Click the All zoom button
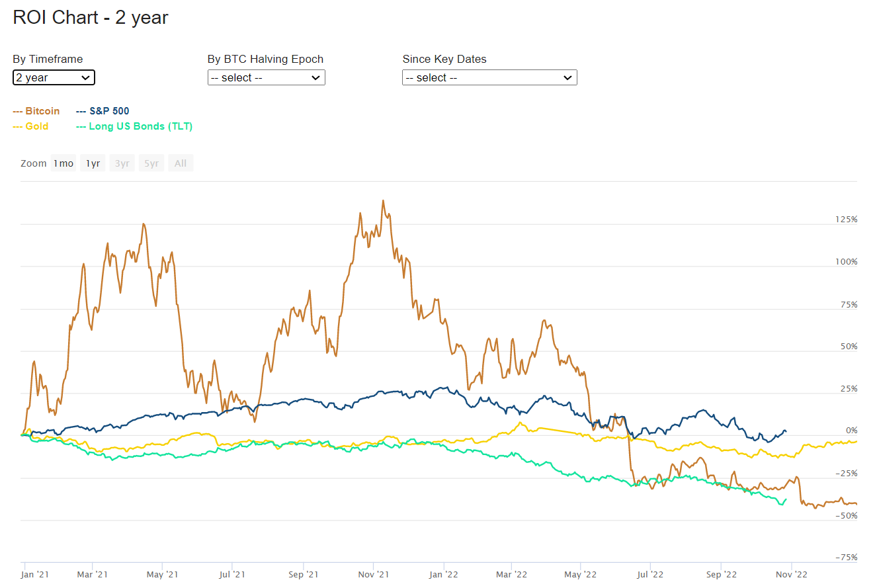Viewport: 879px width, 588px height. tap(181, 163)
